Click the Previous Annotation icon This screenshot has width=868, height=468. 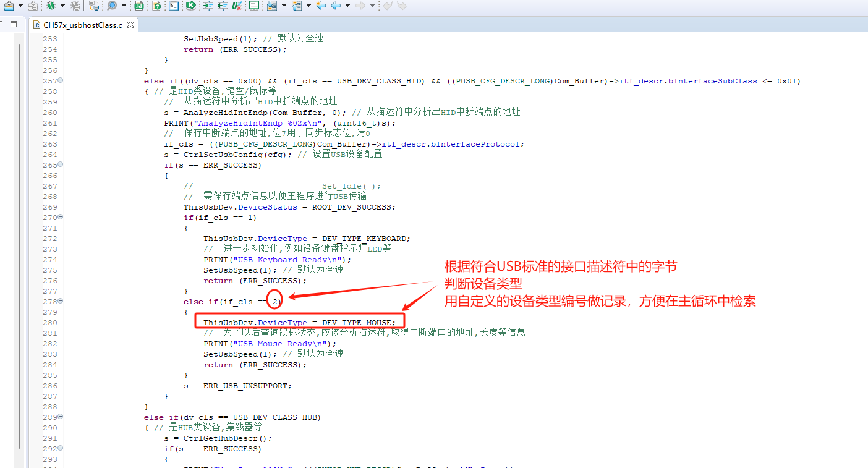pyautogui.click(x=297, y=6)
